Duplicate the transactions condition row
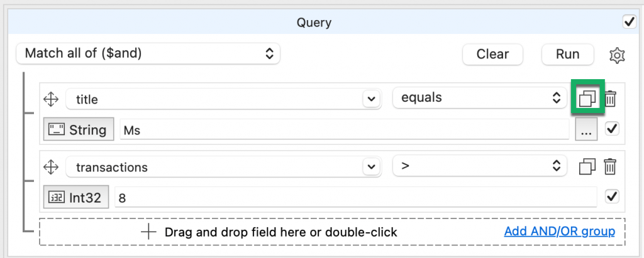The image size is (644, 258). click(x=587, y=167)
